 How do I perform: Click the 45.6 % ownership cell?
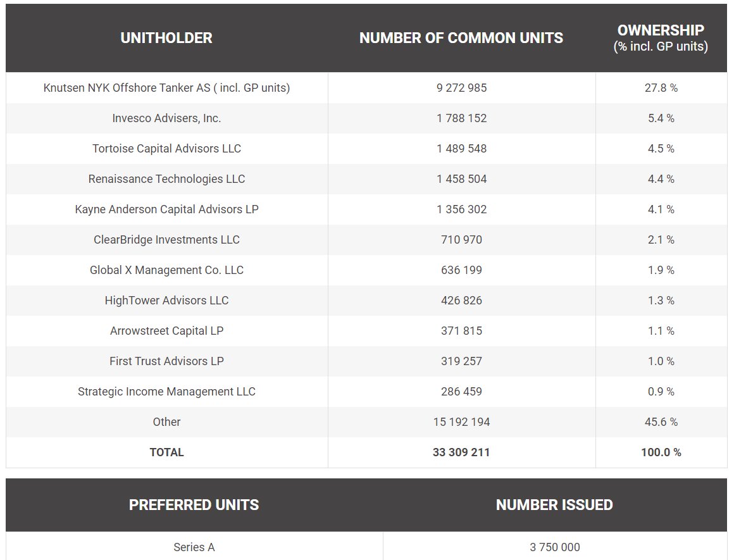tap(661, 422)
